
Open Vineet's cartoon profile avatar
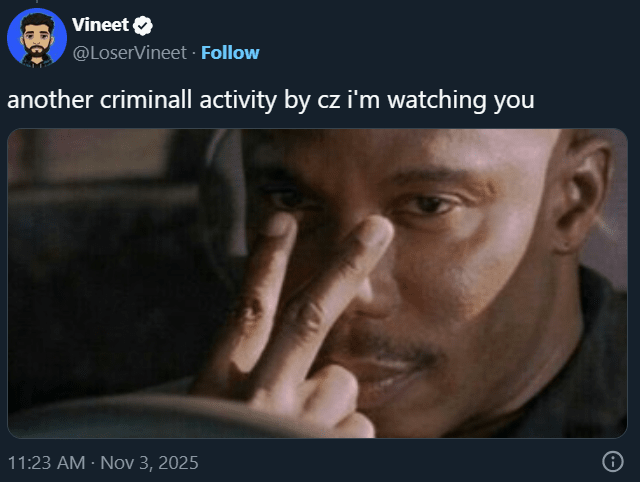click(37, 38)
